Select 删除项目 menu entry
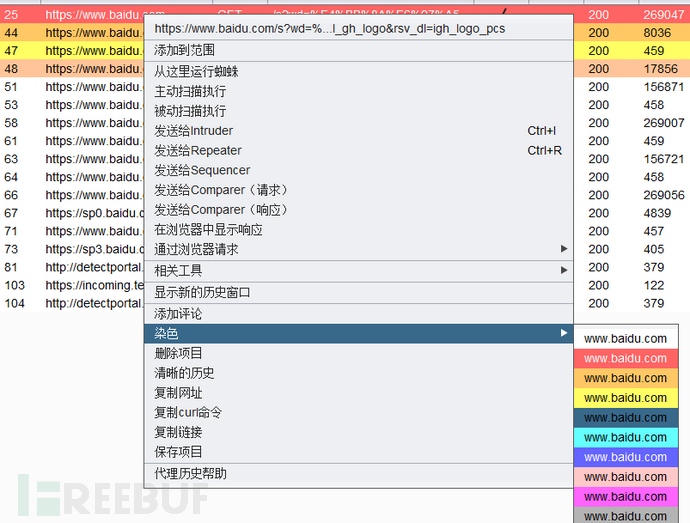Screen dimensions: 690x523 tap(359, 353)
